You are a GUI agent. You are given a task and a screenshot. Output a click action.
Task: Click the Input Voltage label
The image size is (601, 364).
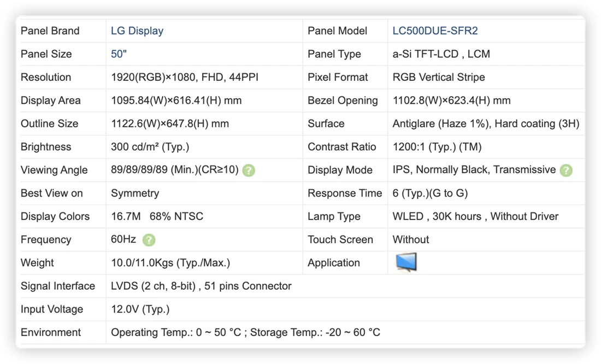[52, 309]
